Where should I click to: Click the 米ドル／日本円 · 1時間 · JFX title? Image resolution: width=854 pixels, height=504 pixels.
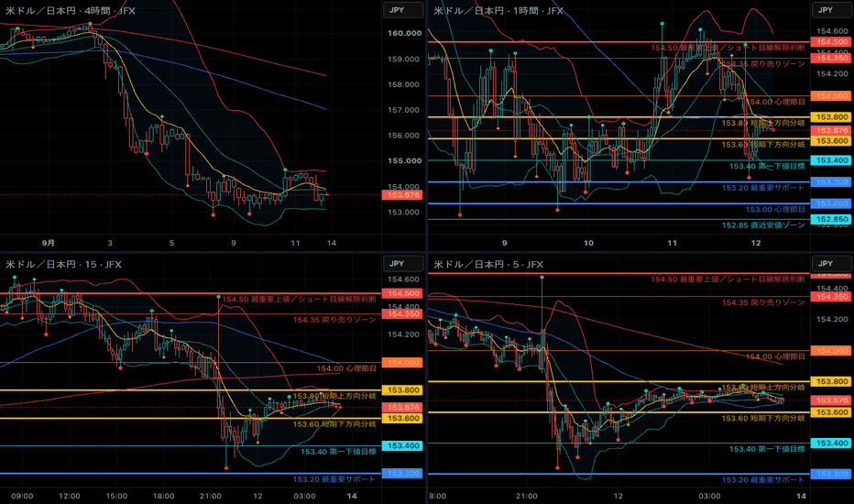click(498, 10)
